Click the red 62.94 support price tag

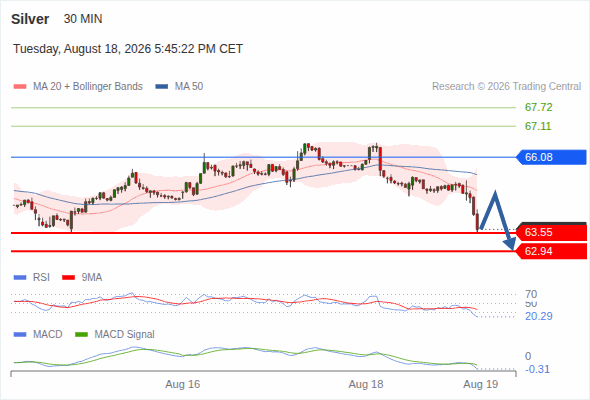pyautogui.click(x=550, y=251)
